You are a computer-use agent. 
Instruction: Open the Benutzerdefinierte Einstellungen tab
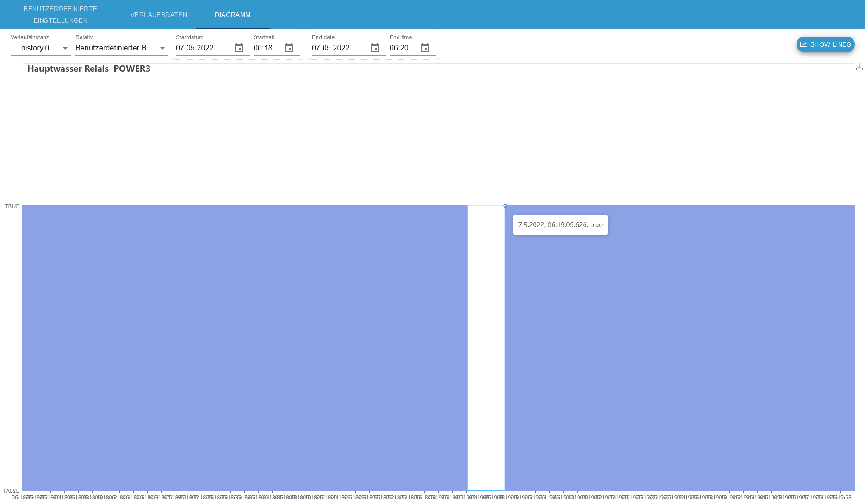pos(61,14)
